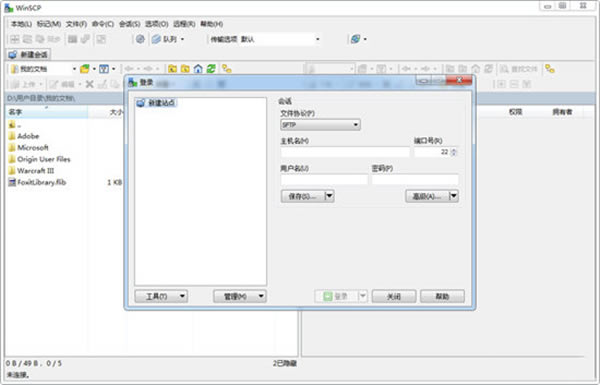600x385 pixels.
Task: Click the forward arrow in the right panel toolbar
Action: (426, 69)
